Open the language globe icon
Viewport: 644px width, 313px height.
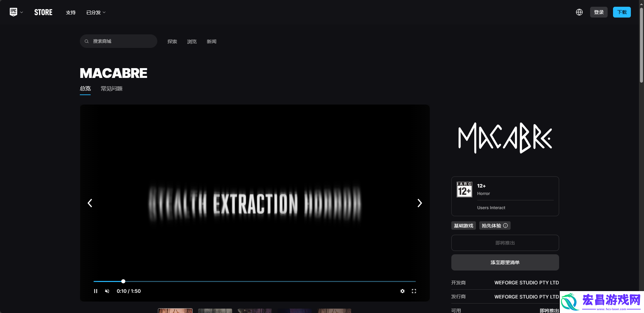(x=579, y=12)
